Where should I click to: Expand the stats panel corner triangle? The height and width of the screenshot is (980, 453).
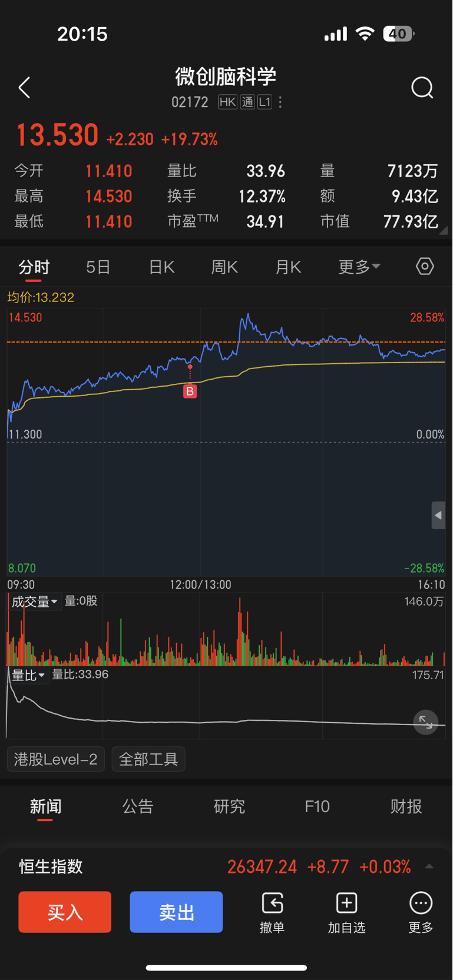click(444, 231)
